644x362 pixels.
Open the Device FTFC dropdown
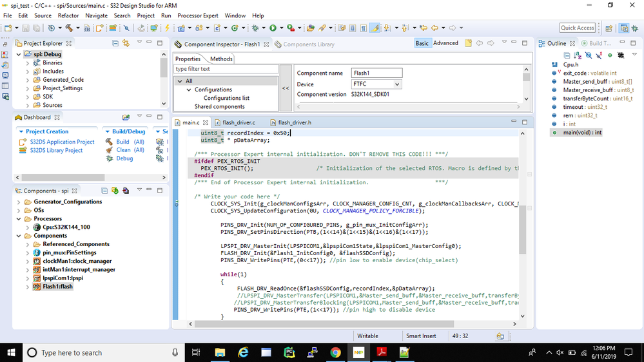pos(396,84)
